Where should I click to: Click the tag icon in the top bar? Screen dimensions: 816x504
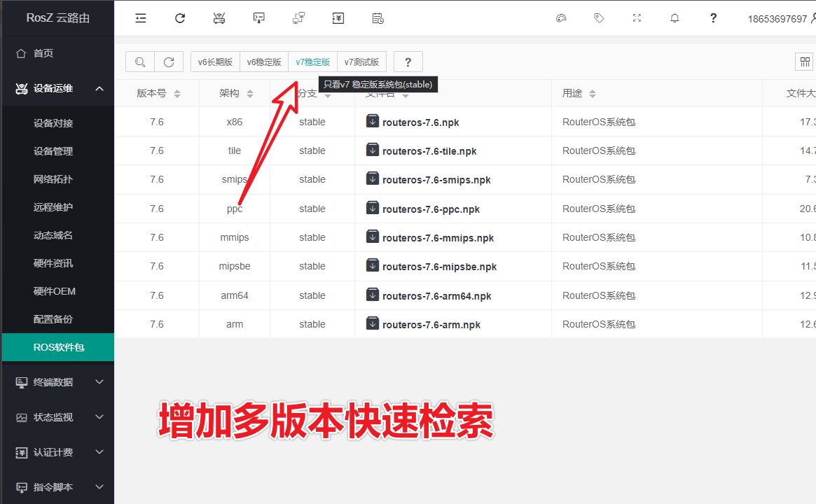(x=599, y=18)
